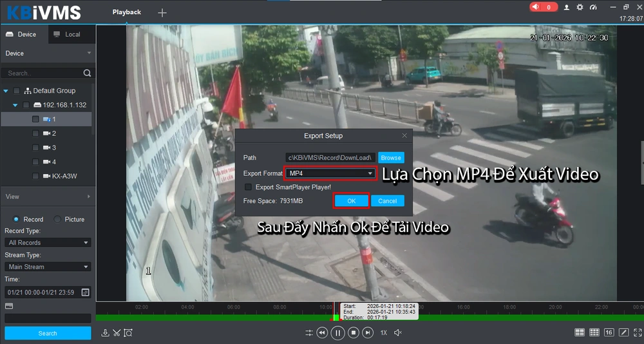Select the scissors clip tool
This screenshot has width=644, height=344.
pos(117,332)
